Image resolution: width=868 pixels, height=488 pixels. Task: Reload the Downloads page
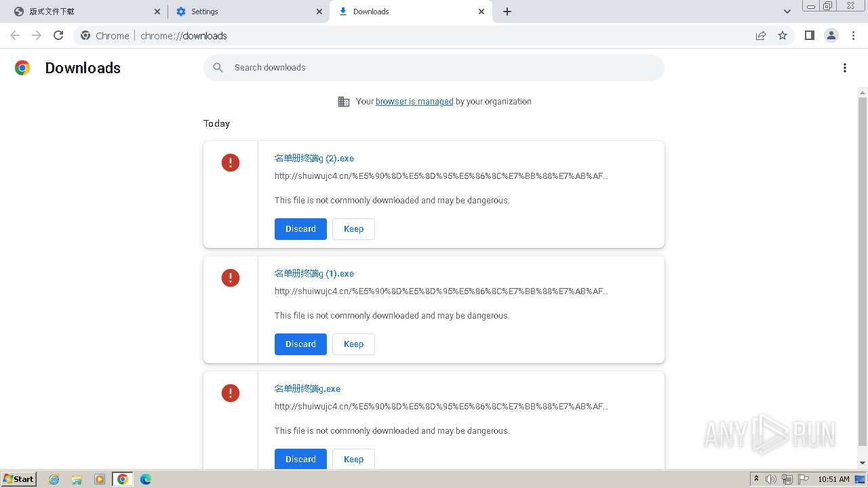coord(58,35)
